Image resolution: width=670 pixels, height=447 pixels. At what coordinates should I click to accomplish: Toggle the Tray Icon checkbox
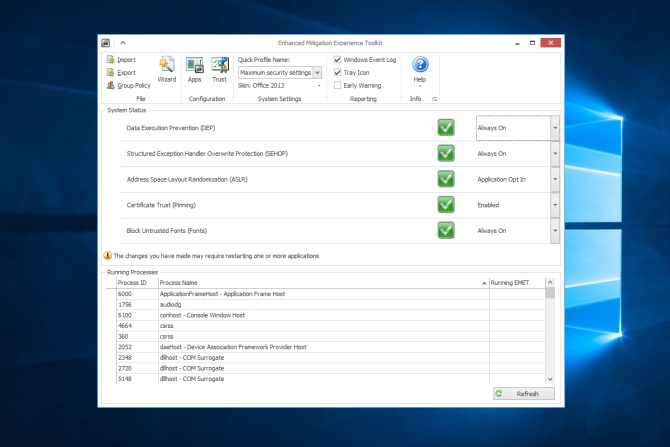coord(338,72)
